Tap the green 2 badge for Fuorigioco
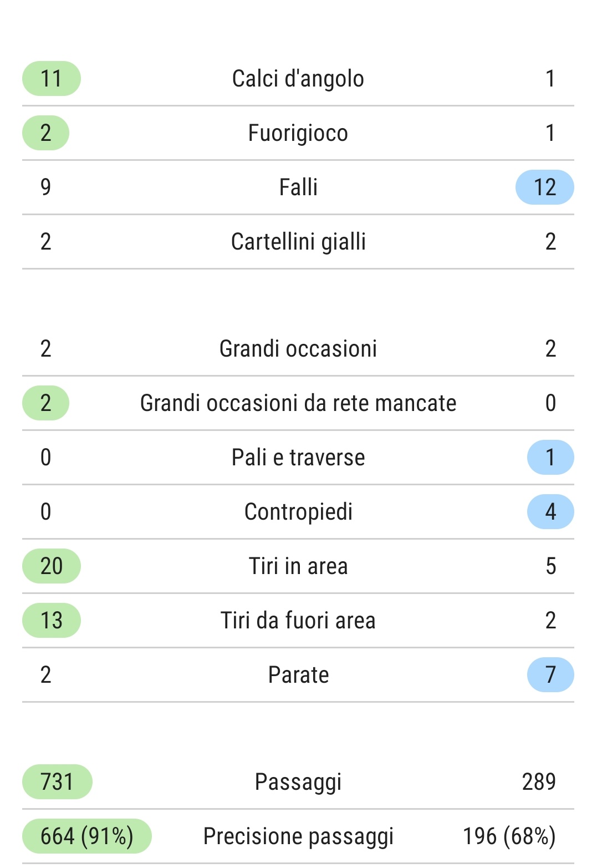Screen dimensions: 597x868 pyautogui.click(x=45, y=133)
